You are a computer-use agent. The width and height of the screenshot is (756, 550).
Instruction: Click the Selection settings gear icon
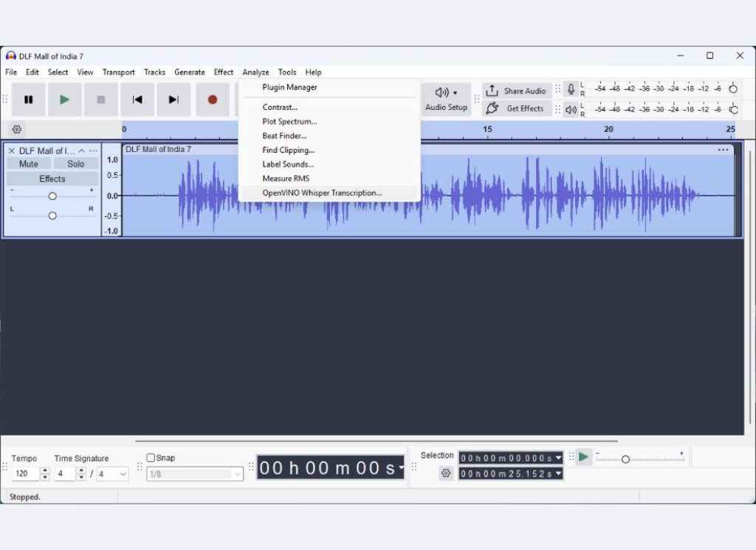coord(446,473)
